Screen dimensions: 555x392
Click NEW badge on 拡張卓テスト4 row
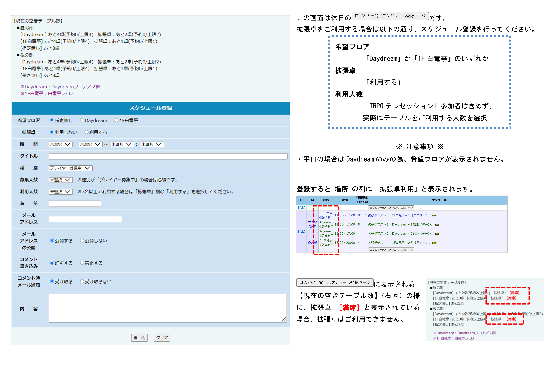point(434,243)
